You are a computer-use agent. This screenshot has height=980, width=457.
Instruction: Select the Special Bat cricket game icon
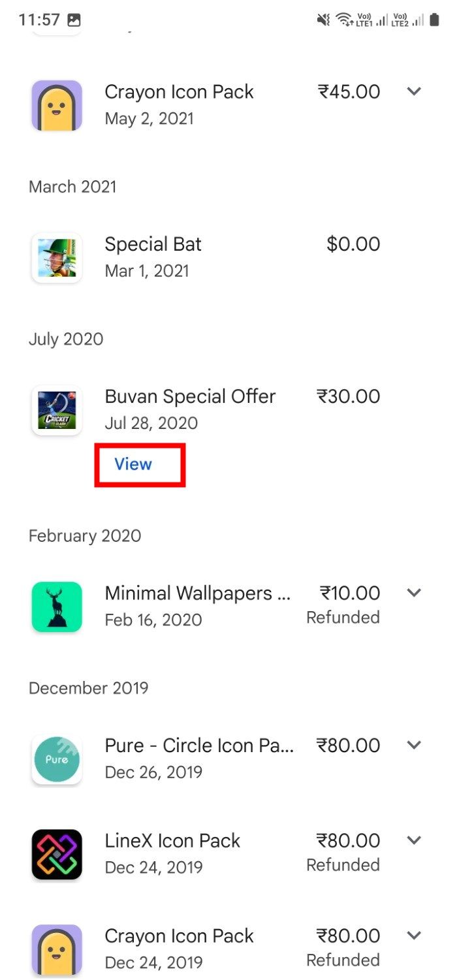[57, 257]
